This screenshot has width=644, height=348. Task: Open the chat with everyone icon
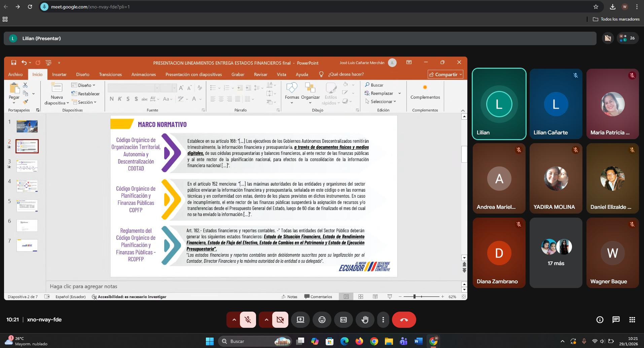click(616, 320)
